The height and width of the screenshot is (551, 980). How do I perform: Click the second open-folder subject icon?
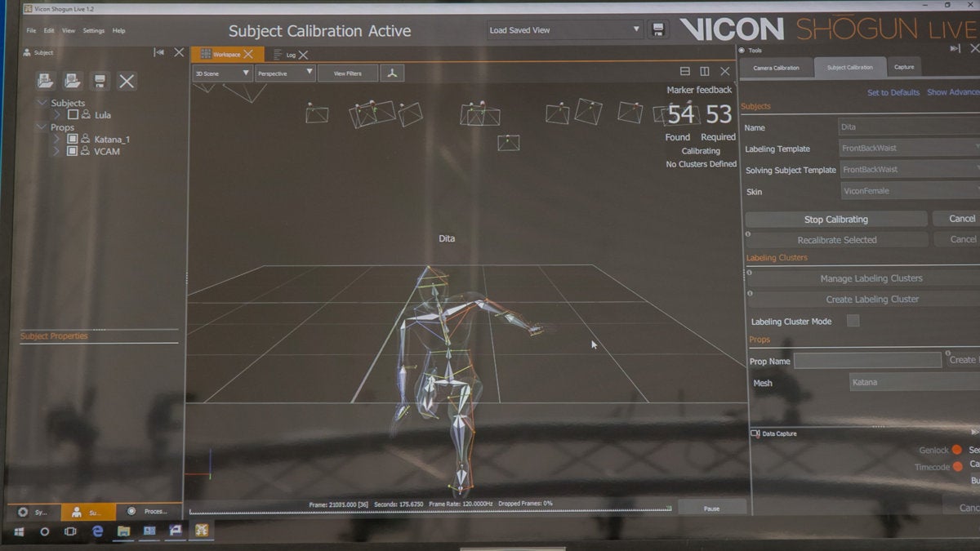tap(73, 81)
